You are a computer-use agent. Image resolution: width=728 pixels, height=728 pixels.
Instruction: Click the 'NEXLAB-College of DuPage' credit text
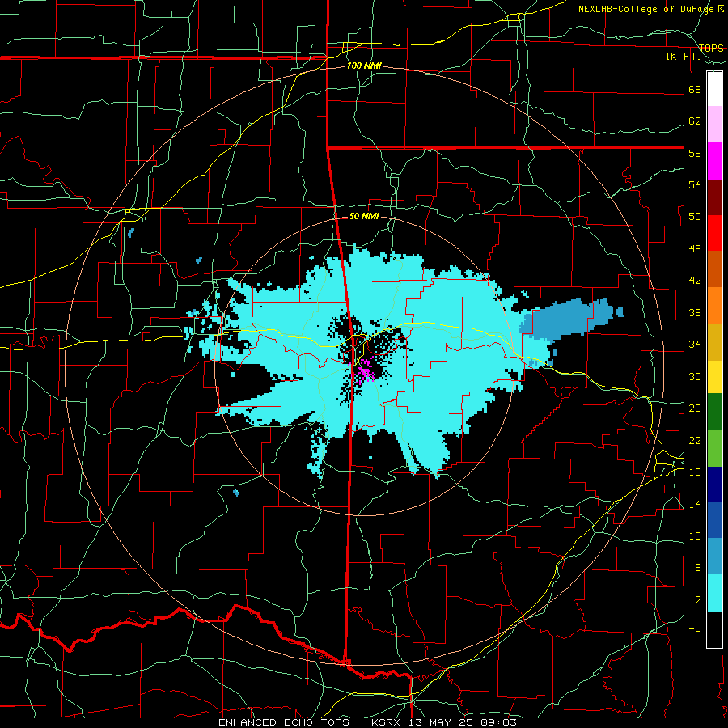647,9
